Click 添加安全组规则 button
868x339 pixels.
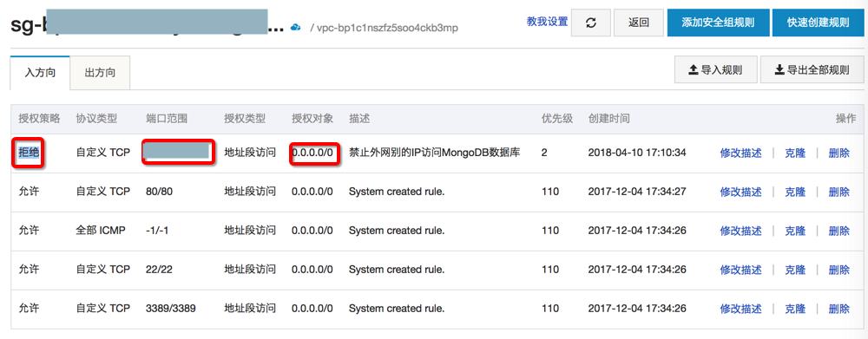(x=718, y=23)
